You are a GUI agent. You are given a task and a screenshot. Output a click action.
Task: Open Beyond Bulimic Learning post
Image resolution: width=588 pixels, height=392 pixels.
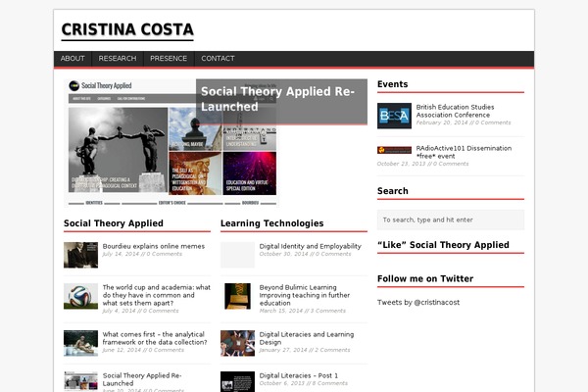click(x=305, y=295)
